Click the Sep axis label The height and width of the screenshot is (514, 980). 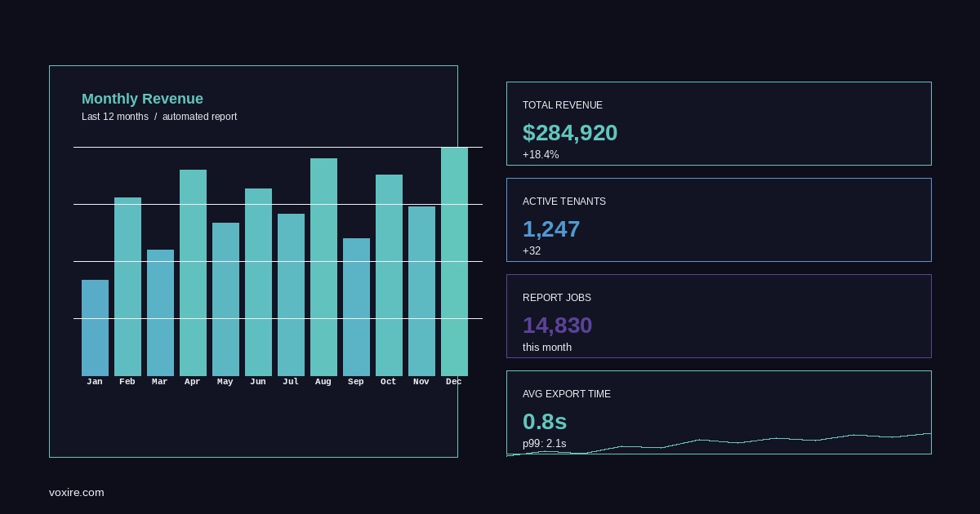tap(356, 382)
